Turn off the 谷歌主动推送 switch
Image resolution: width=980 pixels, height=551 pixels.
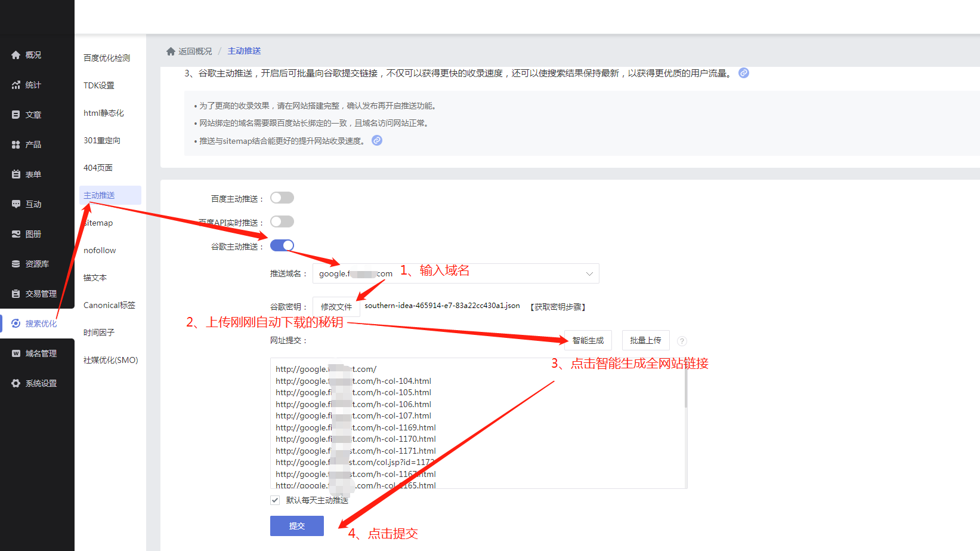pyautogui.click(x=282, y=245)
